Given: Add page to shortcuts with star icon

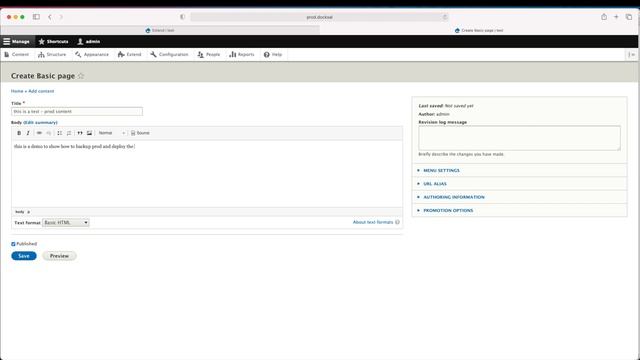Looking at the screenshot, I should [x=81, y=76].
